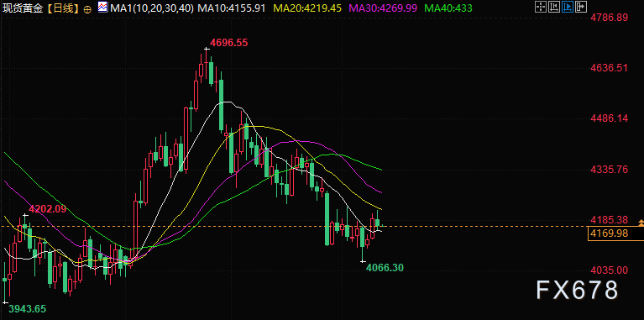Toggle the blue play-forward chart axis icon

(x=568, y=7)
